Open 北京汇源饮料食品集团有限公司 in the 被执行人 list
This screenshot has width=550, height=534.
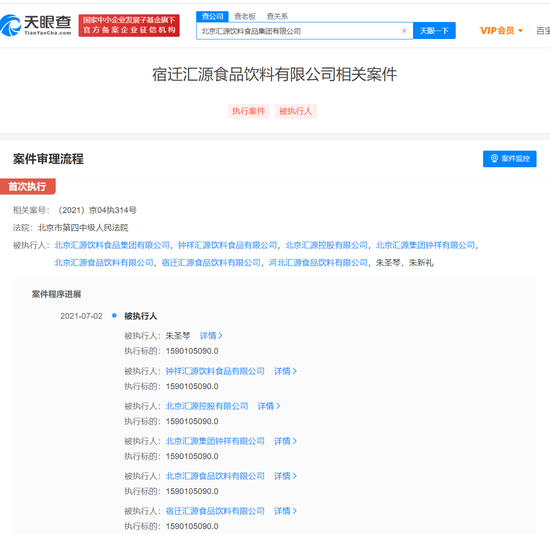coord(112,245)
